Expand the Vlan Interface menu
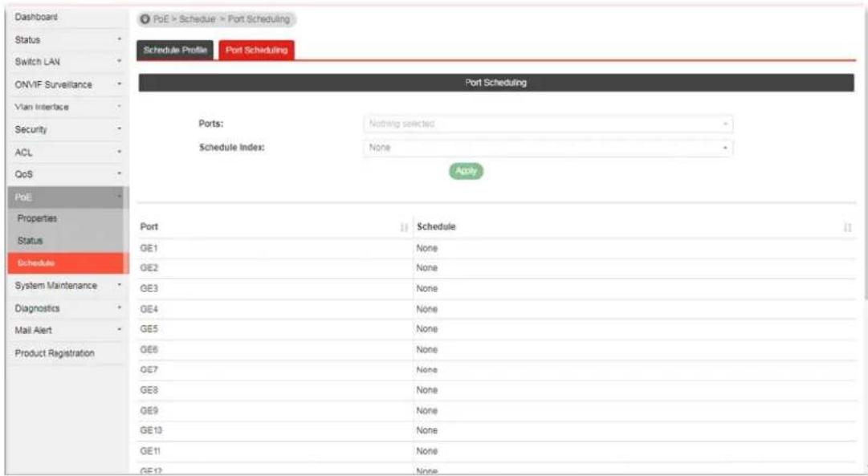 tap(67, 107)
